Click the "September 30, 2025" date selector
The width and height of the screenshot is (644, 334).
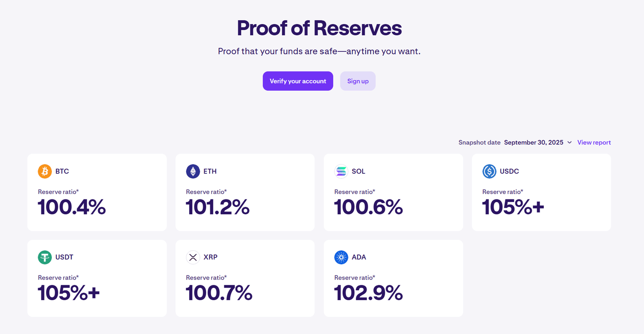click(534, 142)
